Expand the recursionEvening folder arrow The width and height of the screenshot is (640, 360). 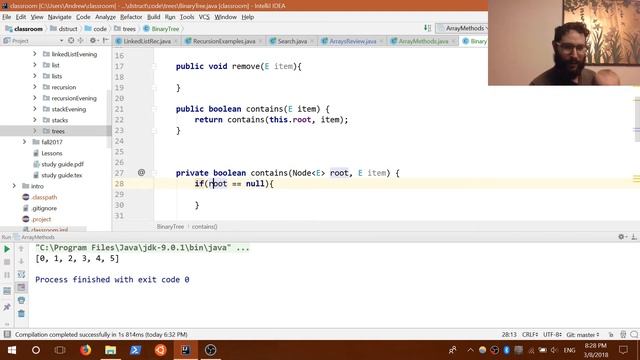coord(35,98)
